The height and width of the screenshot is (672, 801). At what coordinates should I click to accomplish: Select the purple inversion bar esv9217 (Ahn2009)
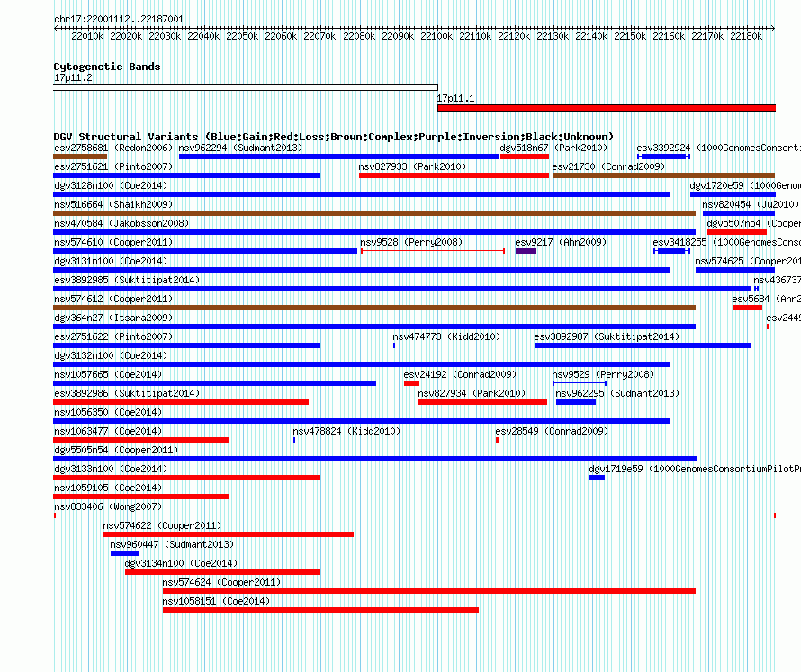[x=526, y=251]
